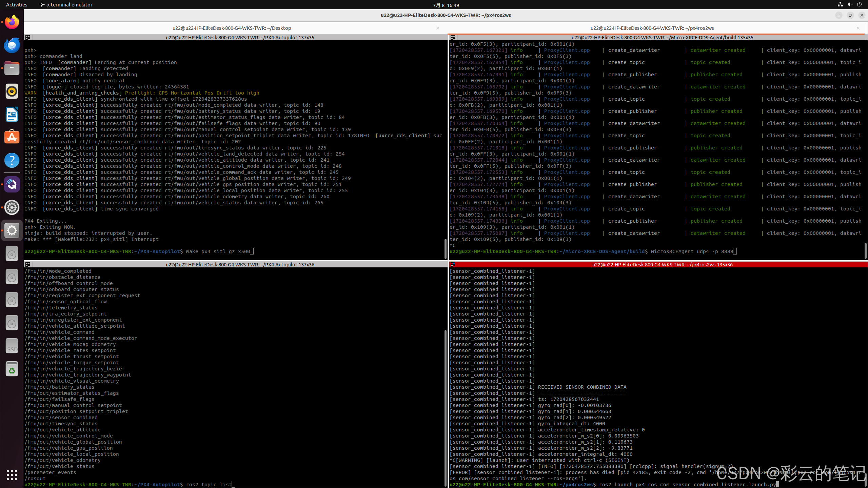This screenshot has width=868, height=488.
Task: Close the ~/Desktop tab with its X button
Action: tap(438, 28)
